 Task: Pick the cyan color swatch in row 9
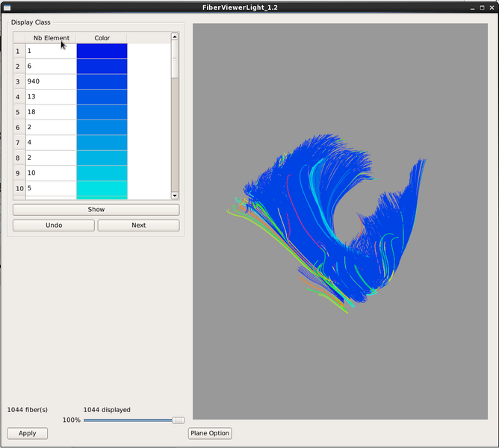click(x=102, y=173)
